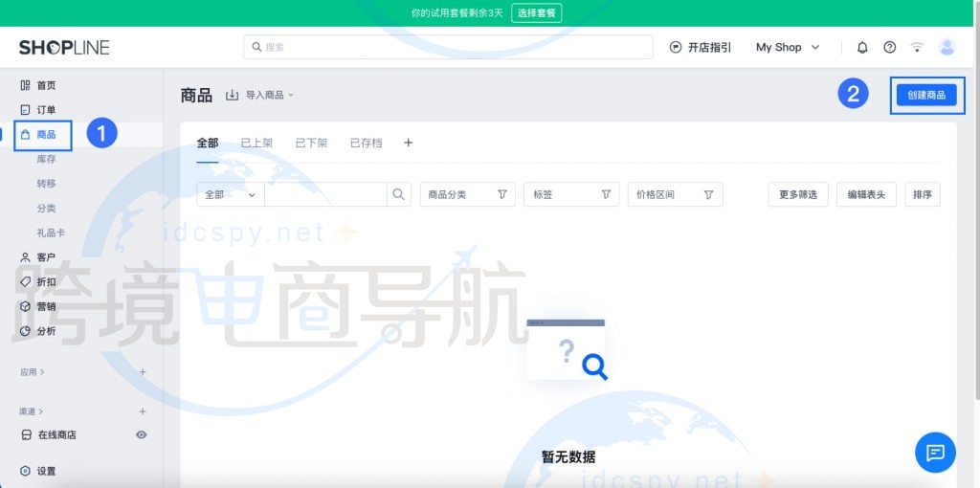
Task: Open 礼品卡 in the sidebar
Action: tap(52, 233)
